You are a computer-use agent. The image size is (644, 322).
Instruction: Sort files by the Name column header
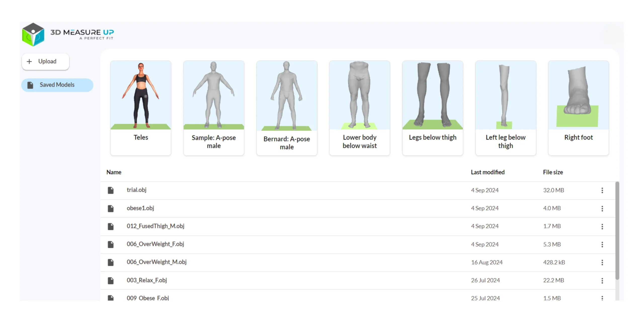click(114, 172)
